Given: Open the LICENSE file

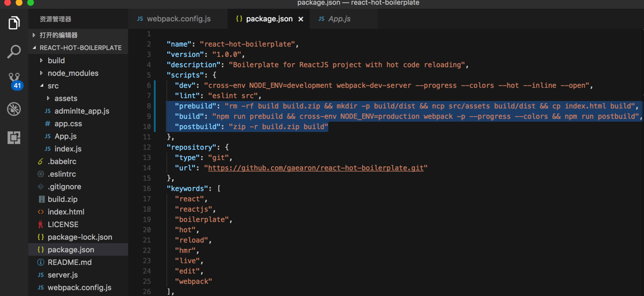Looking at the screenshot, I should coord(63,224).
